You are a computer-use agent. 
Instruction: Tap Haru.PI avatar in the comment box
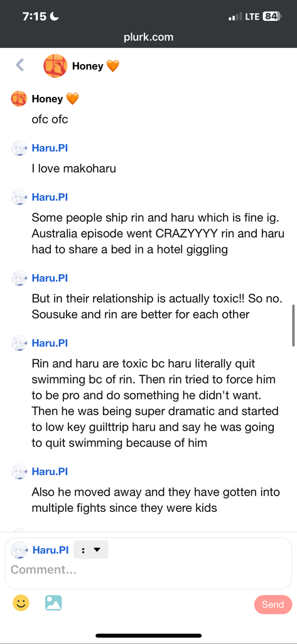[19, 550]
